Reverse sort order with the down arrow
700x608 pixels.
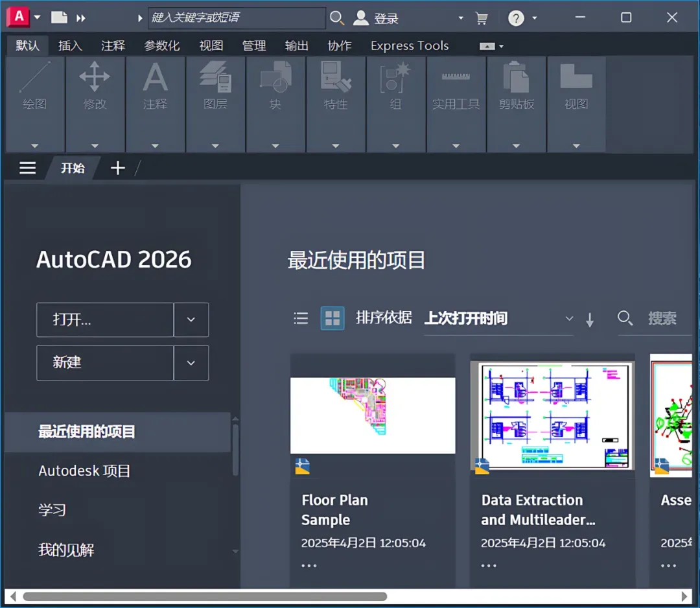590,320
